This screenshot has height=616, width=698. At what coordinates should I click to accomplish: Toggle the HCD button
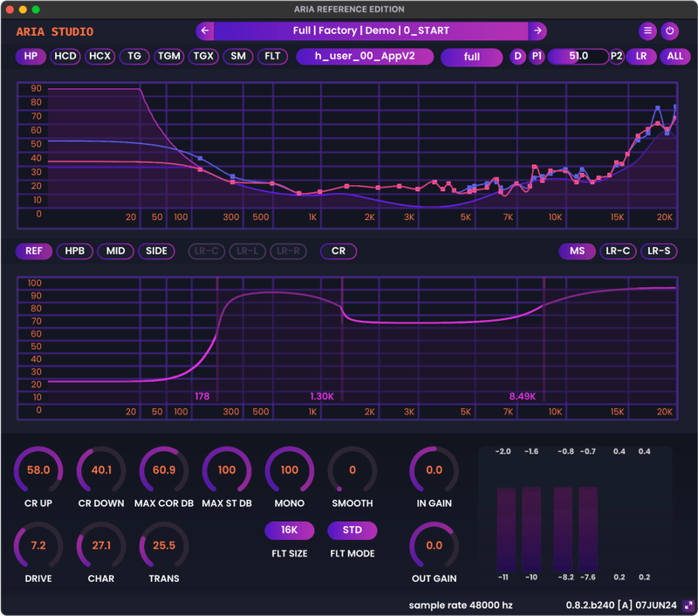pos(65,57)
